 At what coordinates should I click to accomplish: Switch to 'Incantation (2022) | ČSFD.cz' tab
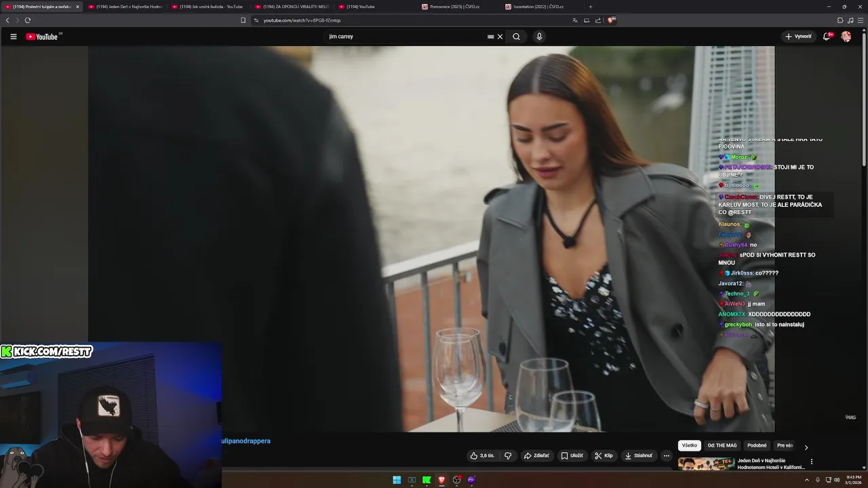pos(542,7)
